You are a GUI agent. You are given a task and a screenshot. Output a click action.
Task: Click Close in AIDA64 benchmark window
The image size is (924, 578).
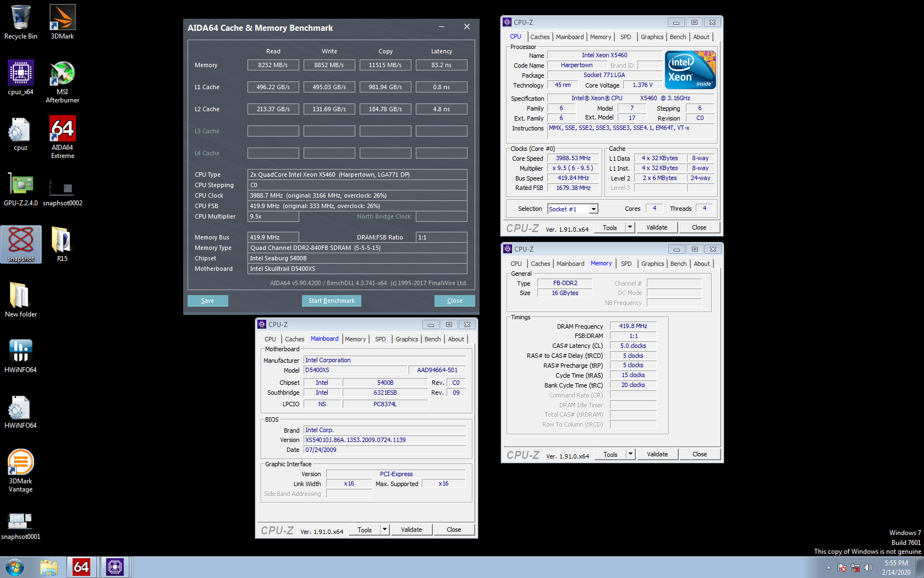(x=455, y=301)
